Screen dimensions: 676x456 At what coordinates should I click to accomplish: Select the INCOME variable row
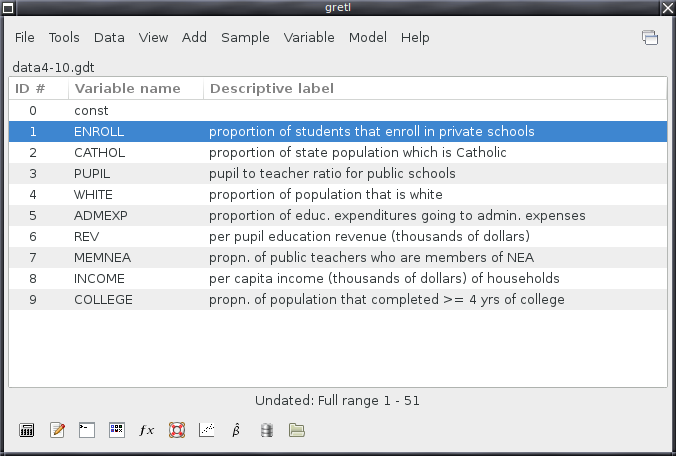(338, 278)
